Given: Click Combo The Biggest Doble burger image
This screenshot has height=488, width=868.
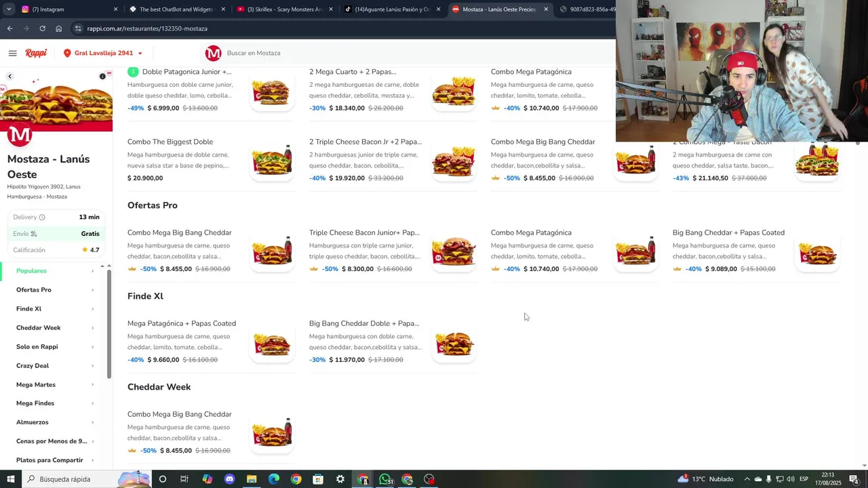Looking at the screenshot, I should coord(272,161).
